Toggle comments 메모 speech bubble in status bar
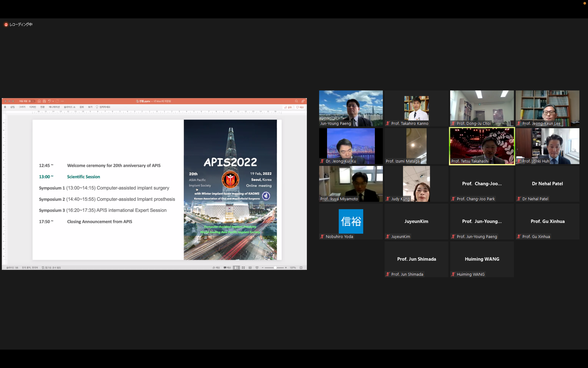 pos(227,268)
